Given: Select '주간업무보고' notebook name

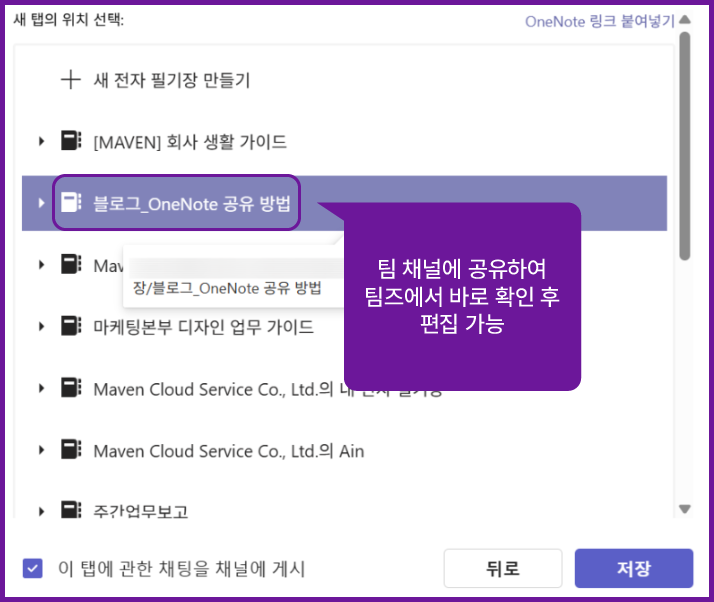Looking at the screenshot, I should click(x=141, y=511).
